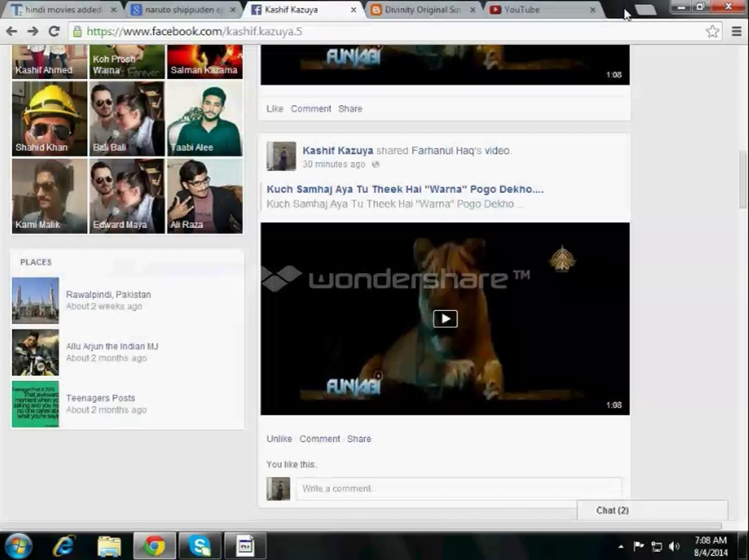The height and width of the screenshot is (560, 749).
Task: Open a new browser tab
Action: [x=645, y=10]
